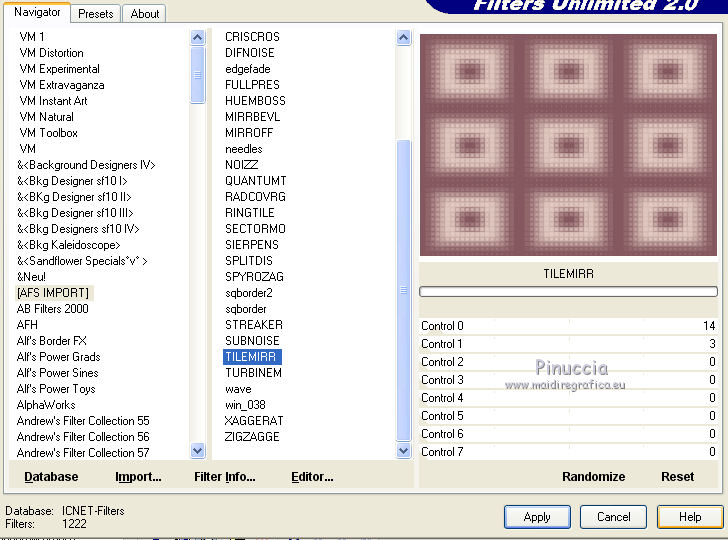Select AB Filters 2000 category
Viewport: 728px width, 540px height.
[x=52, y=309]
